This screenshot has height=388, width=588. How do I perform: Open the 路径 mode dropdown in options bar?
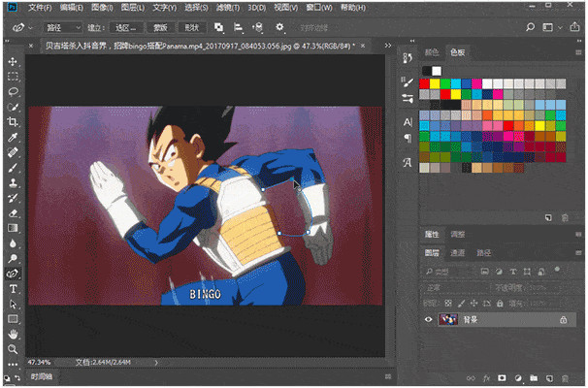point(63,27)
